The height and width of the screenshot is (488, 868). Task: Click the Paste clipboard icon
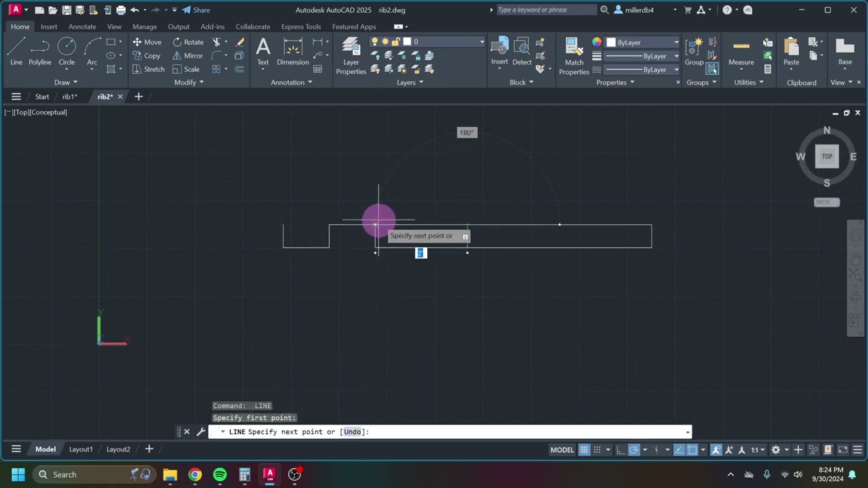(791, 52)
